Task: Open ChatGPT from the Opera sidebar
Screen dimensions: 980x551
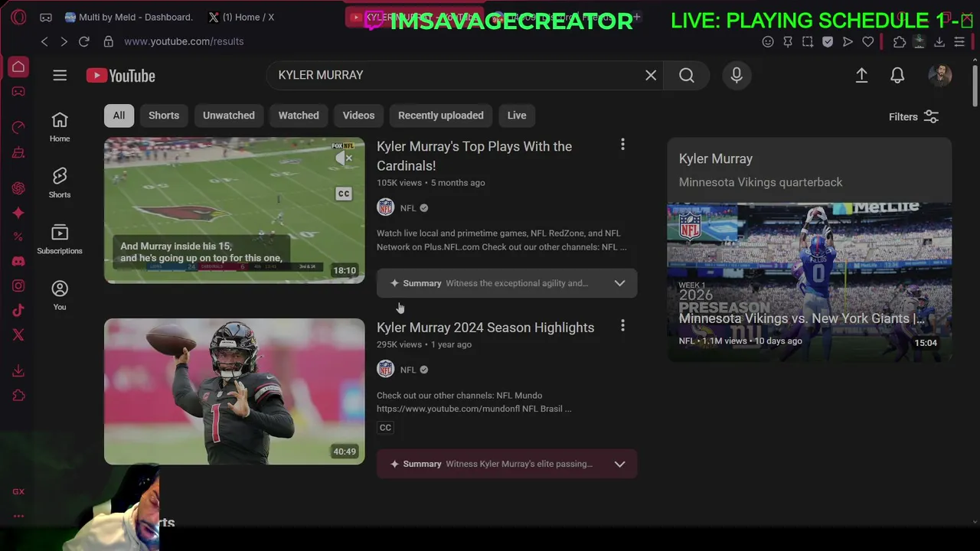Action: [x=18, y=188]
